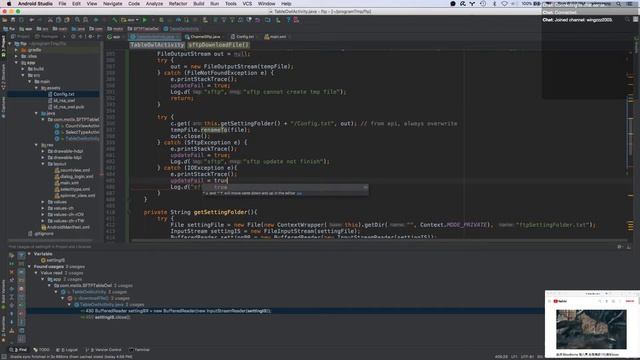This screenshot has height=360, width=640.
Task: Open the File menu
Action: tap(62, 4)
